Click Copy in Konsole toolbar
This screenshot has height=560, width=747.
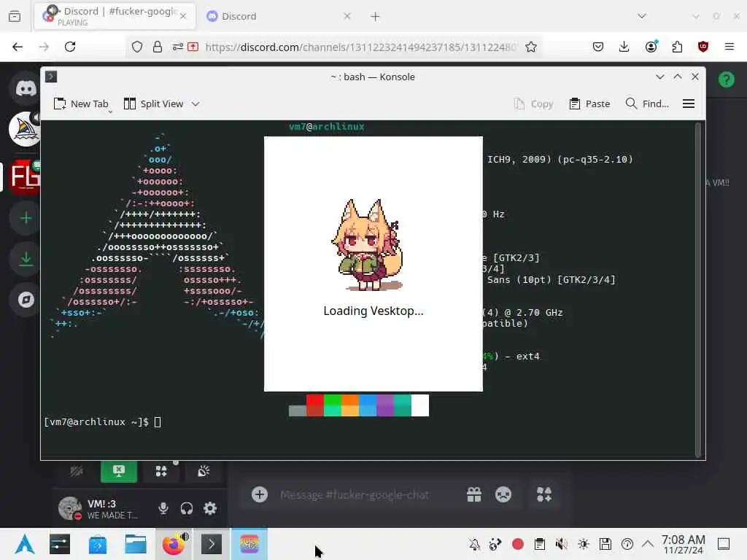(533, 104)
